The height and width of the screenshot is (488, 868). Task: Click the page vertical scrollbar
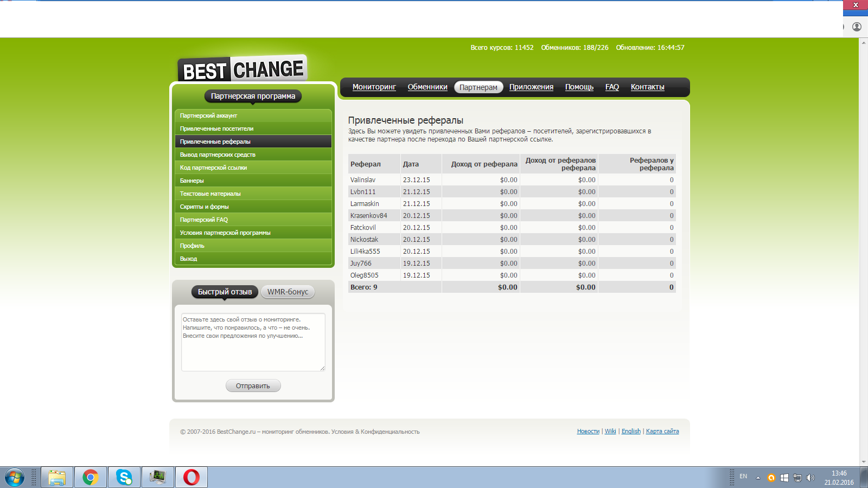point(863,252)
